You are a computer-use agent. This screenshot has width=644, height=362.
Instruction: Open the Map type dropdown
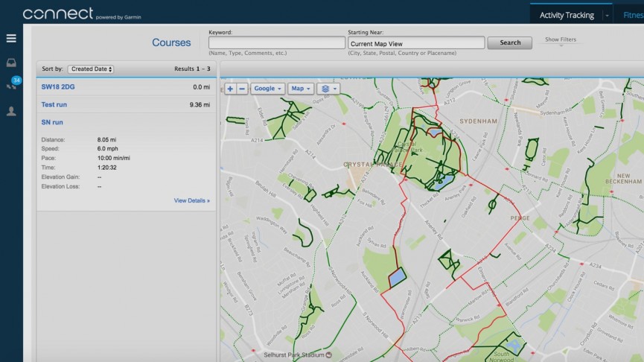click(x=301, y=88)
